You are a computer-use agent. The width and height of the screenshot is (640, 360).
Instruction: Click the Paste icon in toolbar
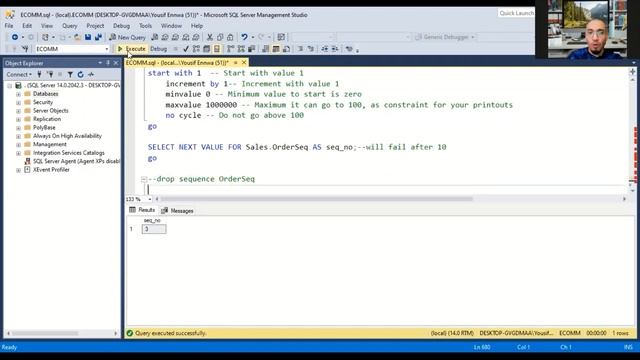coord(230,37)
